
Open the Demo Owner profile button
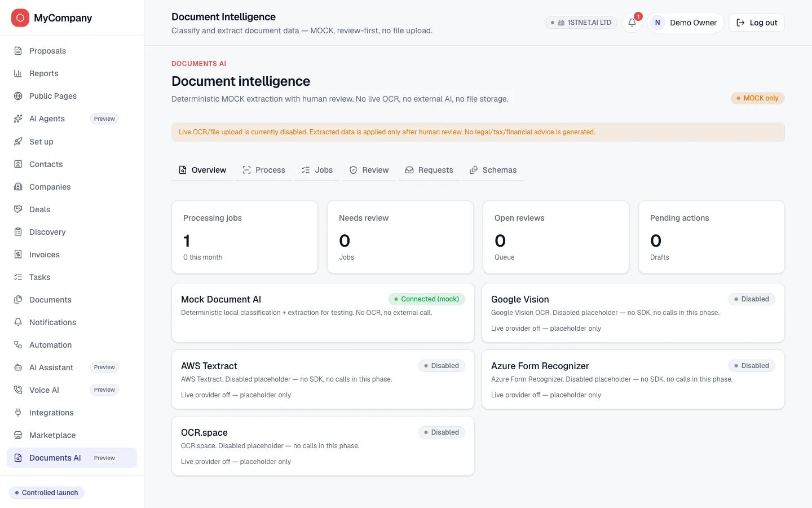click(x=685, y=23)
